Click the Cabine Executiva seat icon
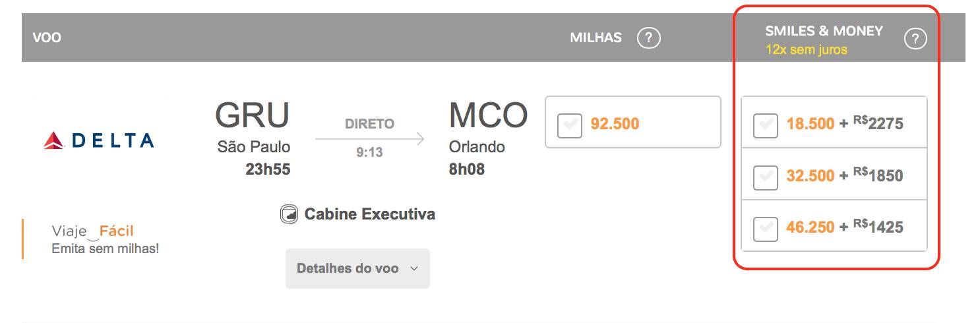This screenshot has width=980, height=323. click(289, 214)
